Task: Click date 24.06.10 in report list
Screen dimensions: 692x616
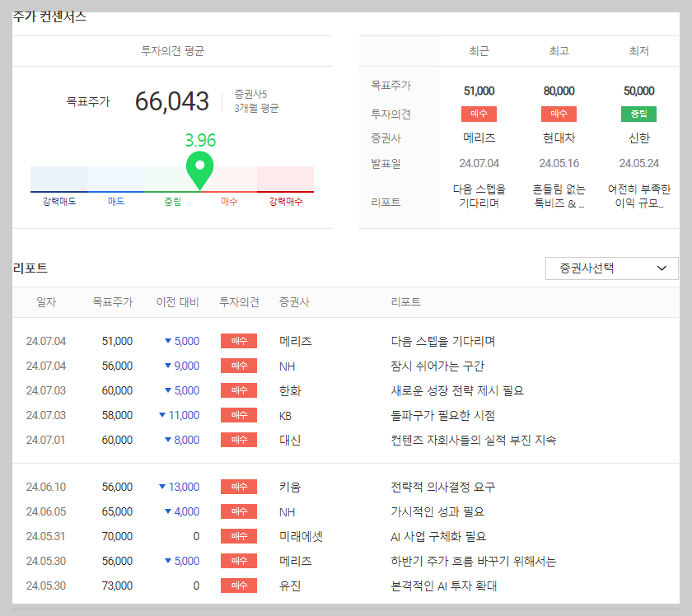Action: 46,487
